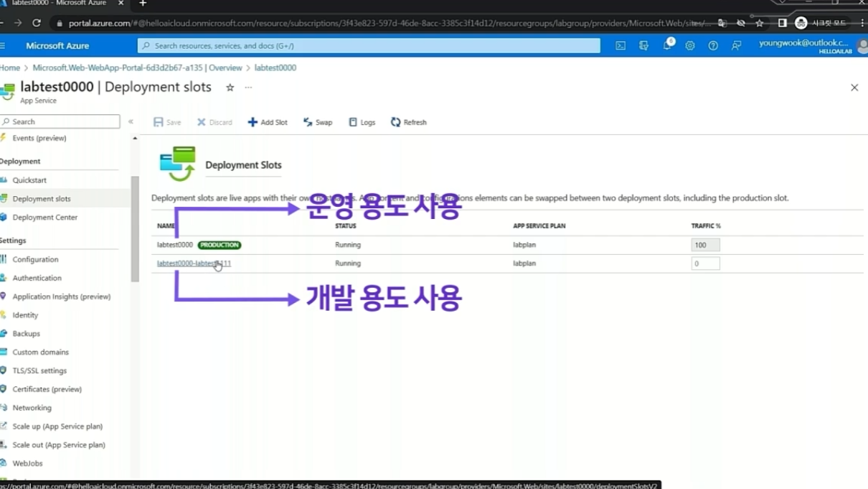The height and width of the screenshot is (489, 868).
Task: Open Logs from the toolbar
Action: click(x=362, y=122)
